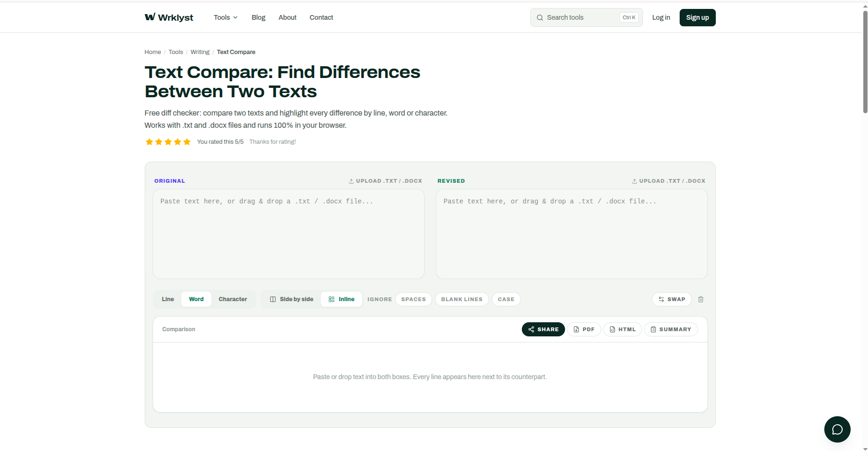Swap original and revised texts

click(x=672, y=299)
